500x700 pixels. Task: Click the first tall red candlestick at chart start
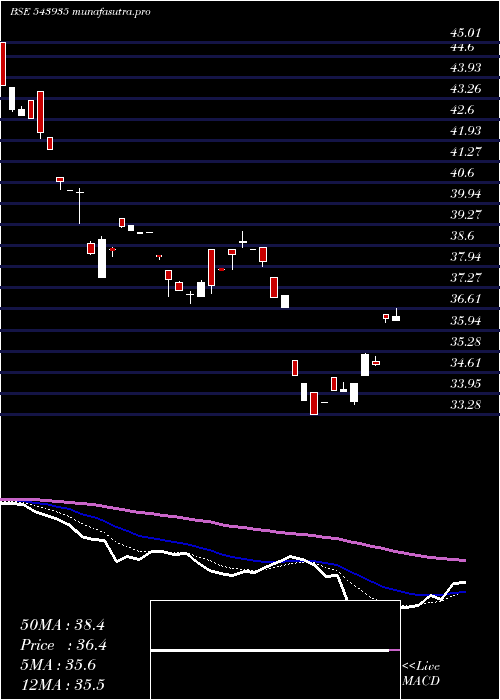[x=3, y=63]
